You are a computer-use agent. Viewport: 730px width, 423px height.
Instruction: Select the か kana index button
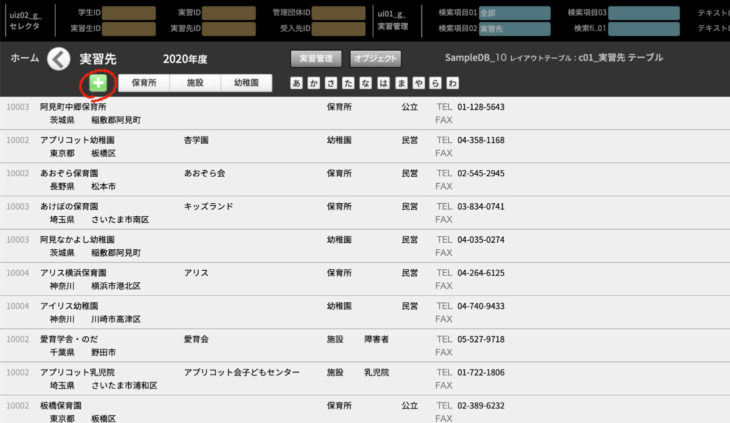pos(315,83)
